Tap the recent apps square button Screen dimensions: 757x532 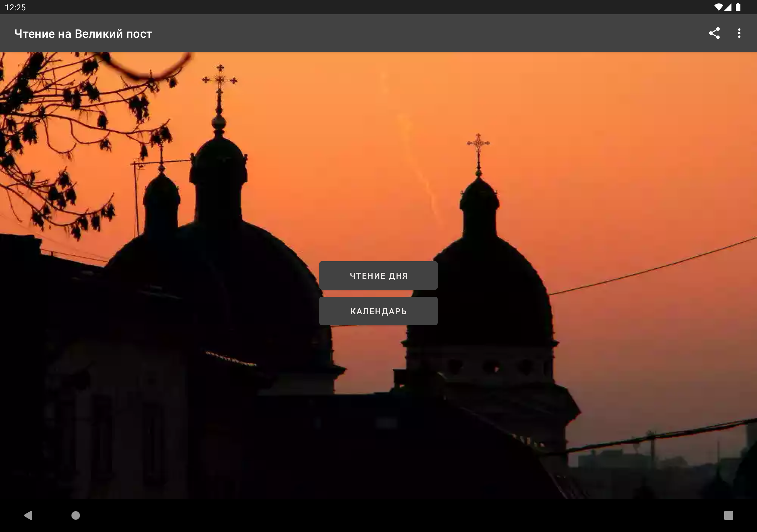pos(728,515)
